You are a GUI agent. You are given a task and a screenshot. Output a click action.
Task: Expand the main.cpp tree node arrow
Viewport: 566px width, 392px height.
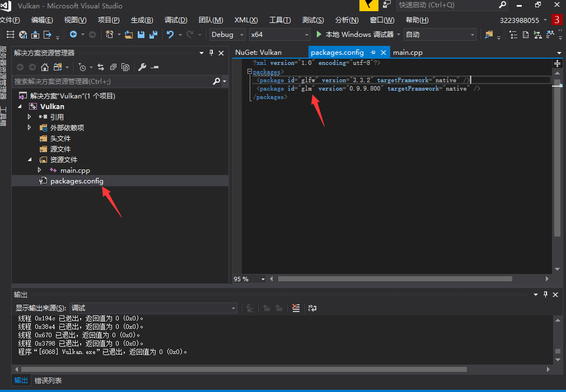point(40,170)
